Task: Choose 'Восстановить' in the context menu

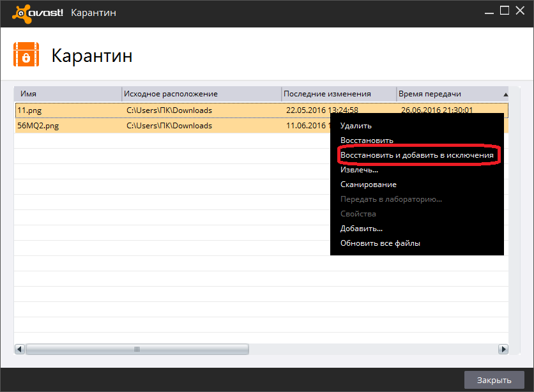Action: tap(367, 140)
